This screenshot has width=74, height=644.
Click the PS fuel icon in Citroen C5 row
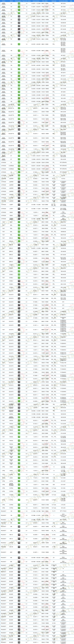(19, 163)
